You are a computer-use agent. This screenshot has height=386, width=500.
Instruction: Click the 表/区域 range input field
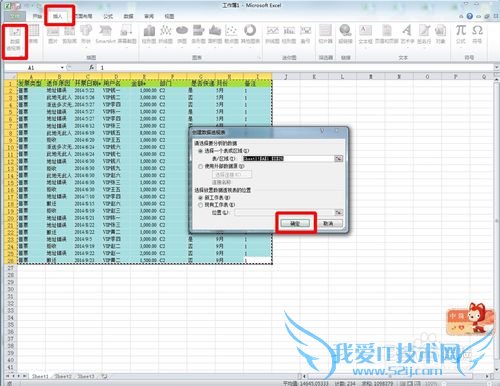click(x=288, y=159)
